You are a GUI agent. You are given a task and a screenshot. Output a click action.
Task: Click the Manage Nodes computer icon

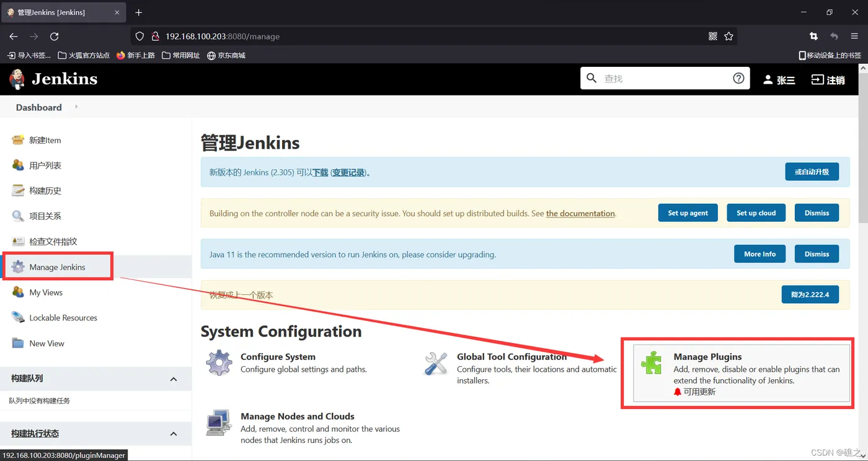(219, 423)
